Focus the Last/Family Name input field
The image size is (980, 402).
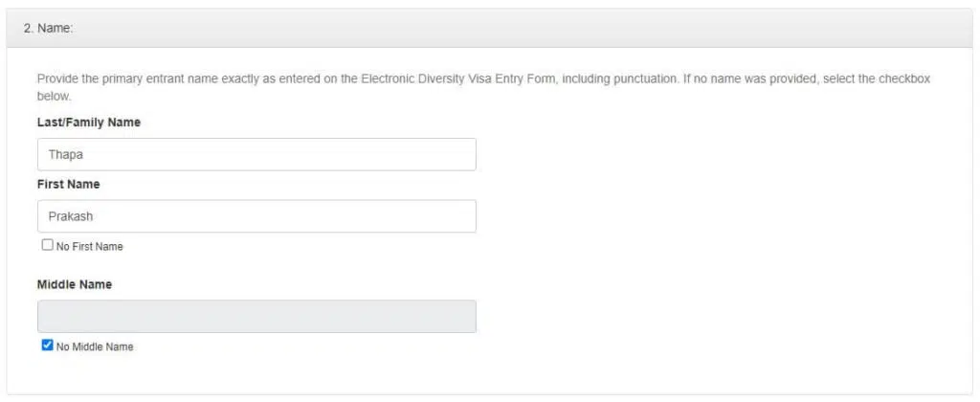point(256,154)
